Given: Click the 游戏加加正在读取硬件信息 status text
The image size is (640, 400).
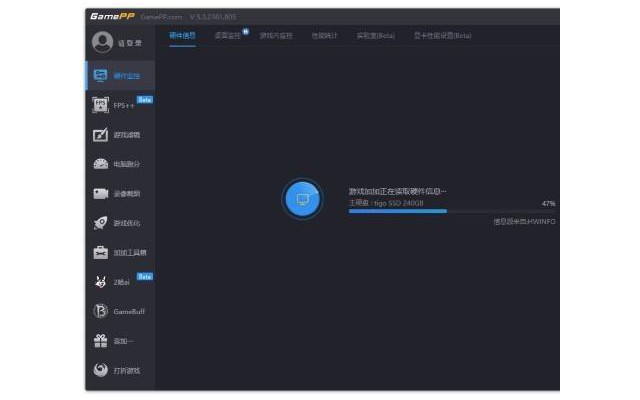Looking at the screenshot, I should point(397,191).
